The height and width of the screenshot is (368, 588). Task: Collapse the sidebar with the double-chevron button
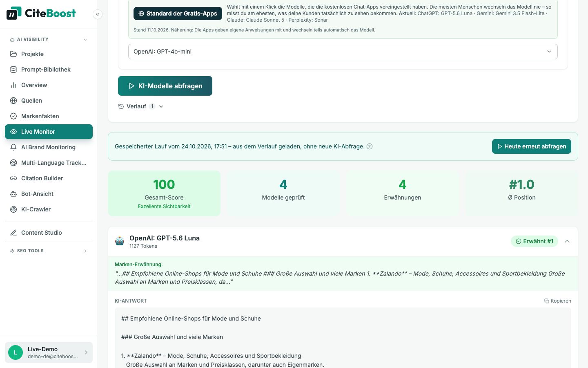point(98,14)
